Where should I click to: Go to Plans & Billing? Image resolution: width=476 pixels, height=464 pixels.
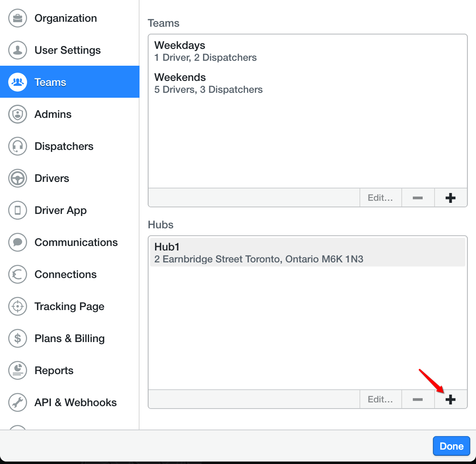point(69,338)
